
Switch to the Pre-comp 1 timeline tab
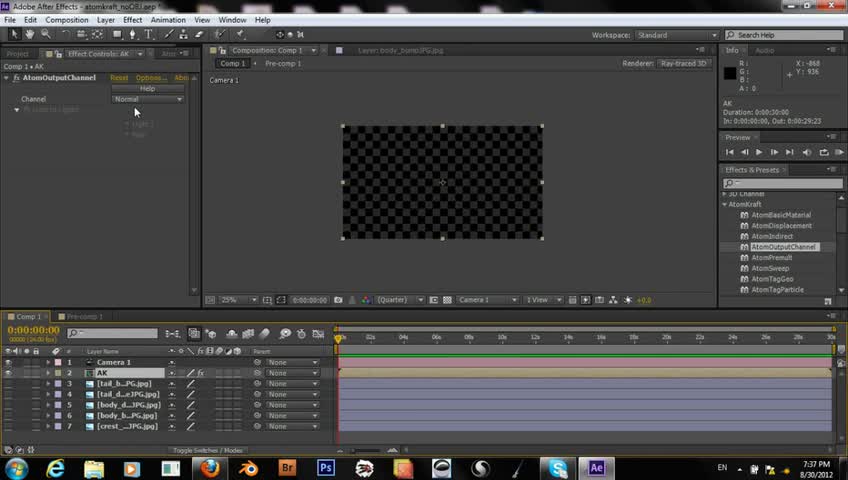pos(84,317)
